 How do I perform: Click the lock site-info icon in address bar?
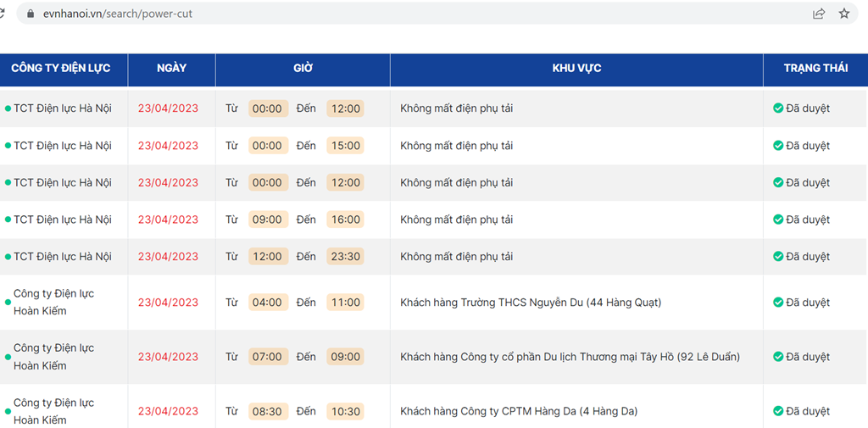[x=31, y=14]
